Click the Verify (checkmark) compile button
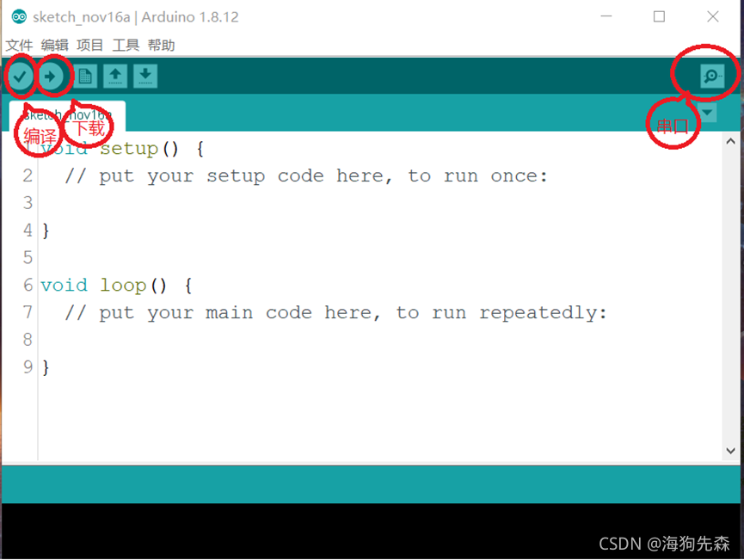 pyautogui.click(x=20, y=76)
